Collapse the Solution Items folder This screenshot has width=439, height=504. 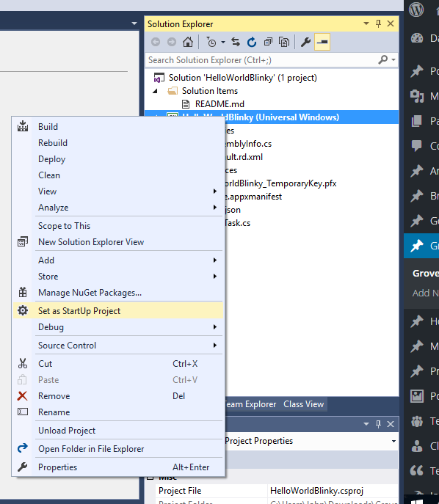(x=156, y=91)
